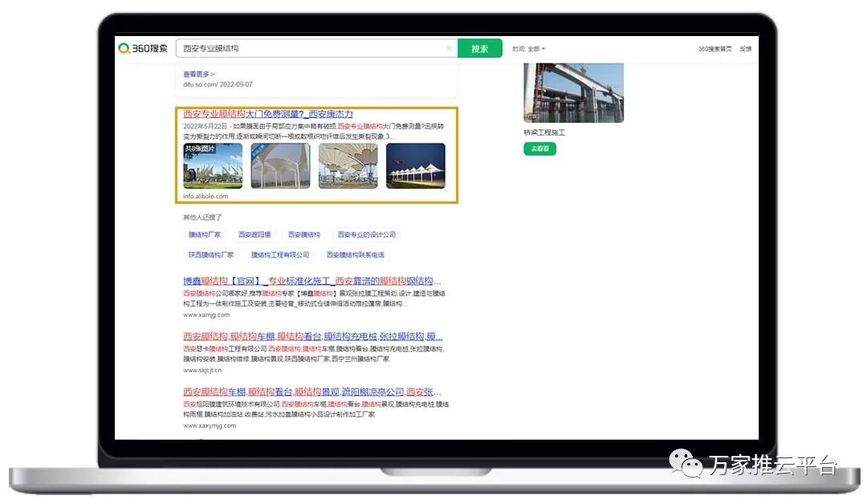The width and height of the screenshot is (867, 504).
Task: Select 西安遮阳棚 related search tag
Action: (x=254, y=234)
